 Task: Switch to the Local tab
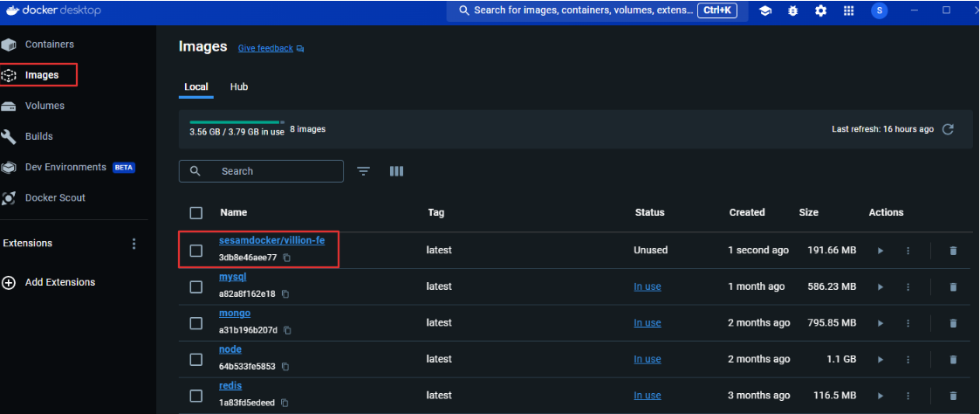click(x=196, y=87)
